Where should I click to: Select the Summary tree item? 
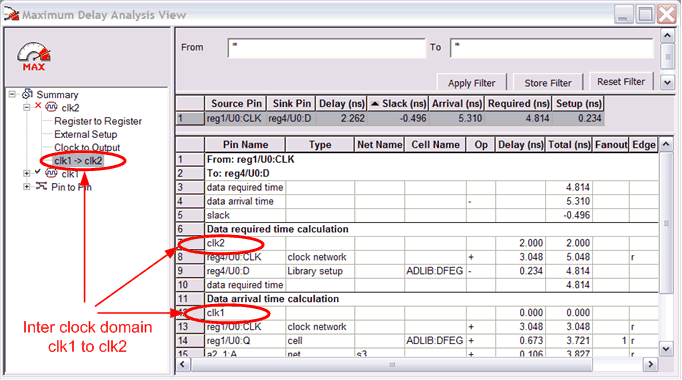57,94
